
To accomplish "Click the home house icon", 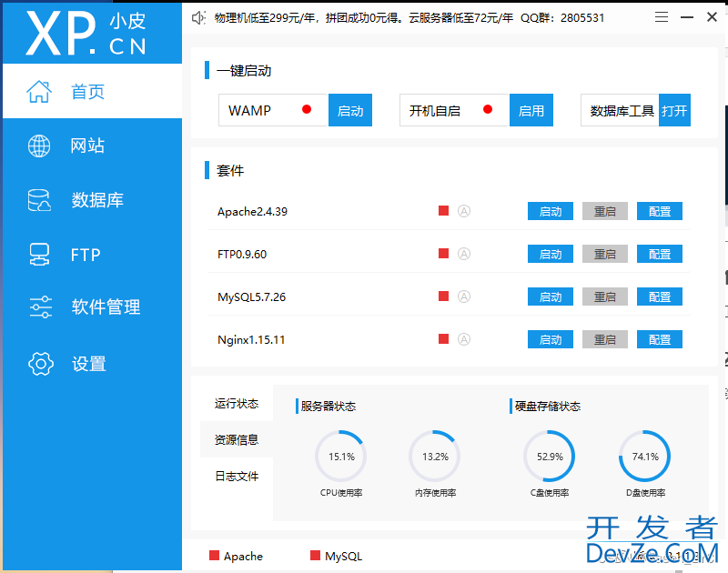I will (39, 91).
